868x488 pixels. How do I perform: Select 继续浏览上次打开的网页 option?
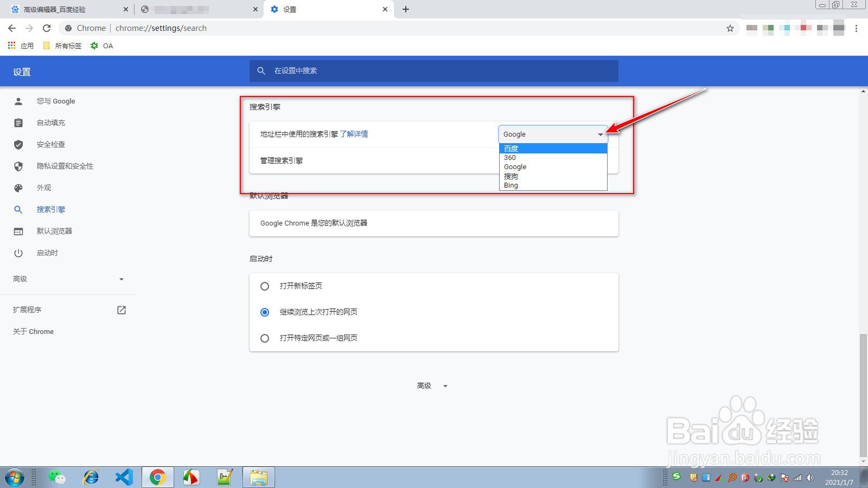[x=265, y=312]
